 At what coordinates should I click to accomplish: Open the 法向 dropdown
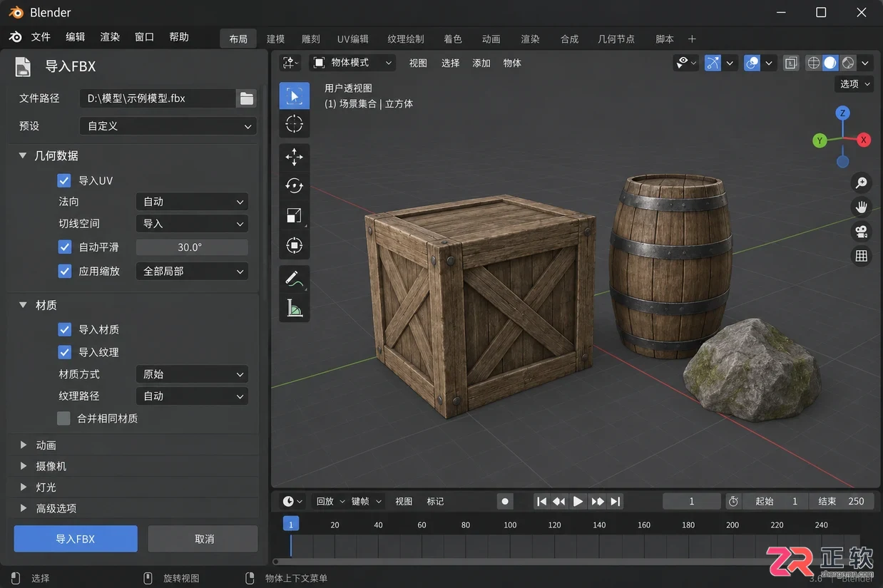click(x=192, y=202)
